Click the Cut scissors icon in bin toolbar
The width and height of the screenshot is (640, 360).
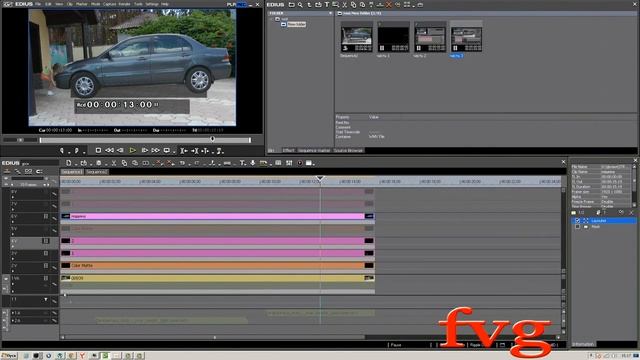pos(344,5)
